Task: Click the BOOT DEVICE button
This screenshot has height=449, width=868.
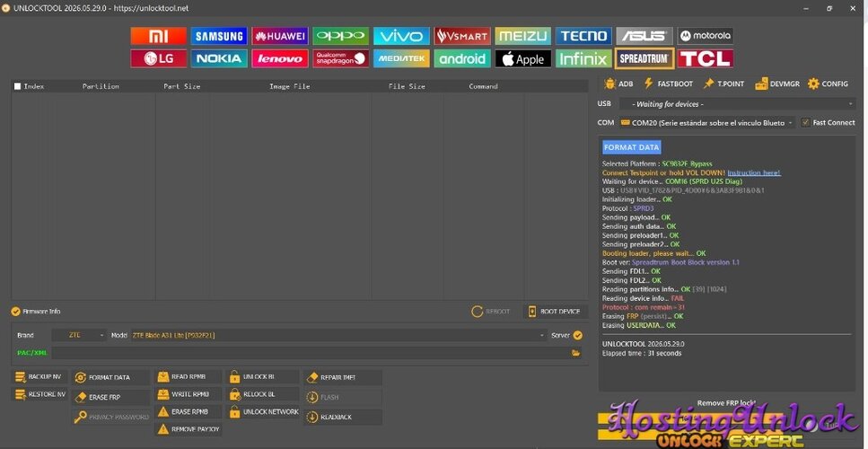Action: point(556,311)
